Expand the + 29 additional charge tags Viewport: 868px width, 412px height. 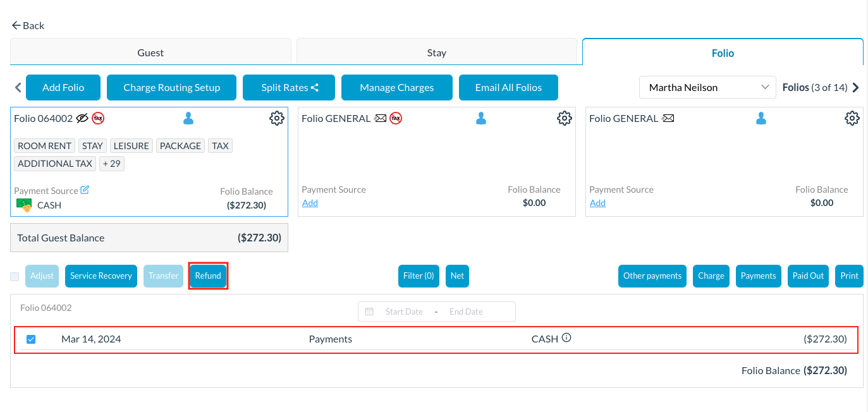click(x=112, y=164)
